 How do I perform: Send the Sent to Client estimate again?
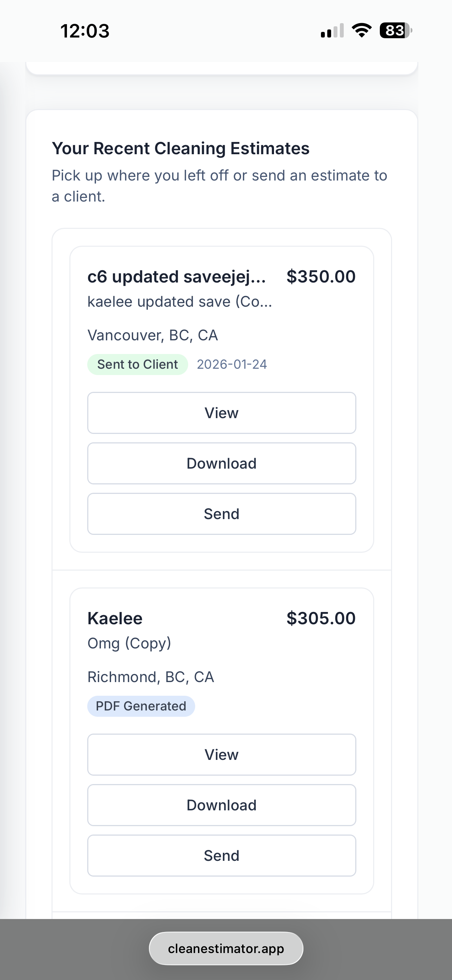[x=221, y=514]
